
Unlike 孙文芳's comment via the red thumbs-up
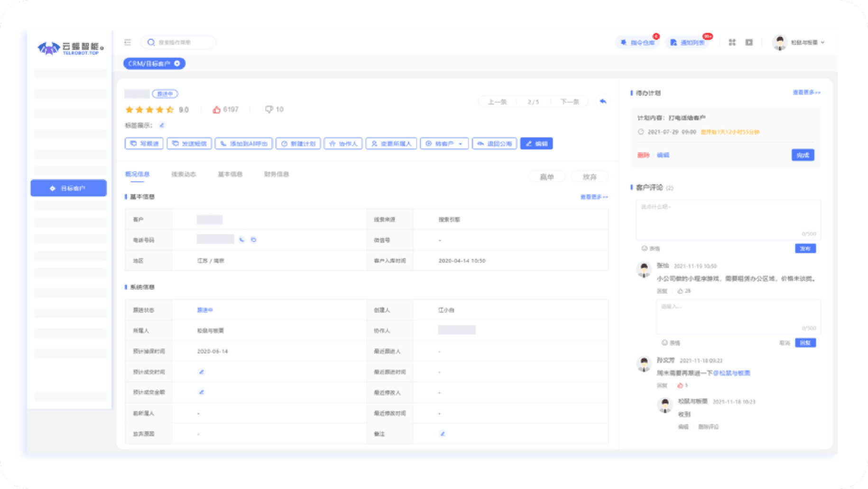click(680, 385)
